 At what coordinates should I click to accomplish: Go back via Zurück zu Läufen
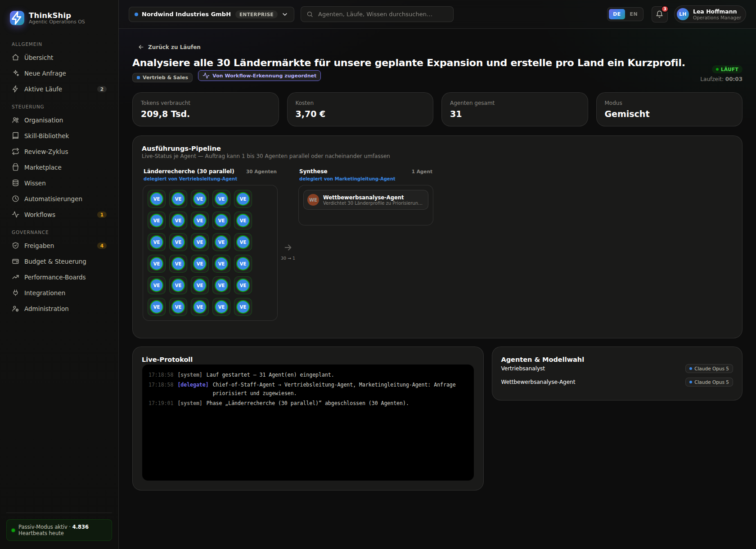tap(169, 47)
